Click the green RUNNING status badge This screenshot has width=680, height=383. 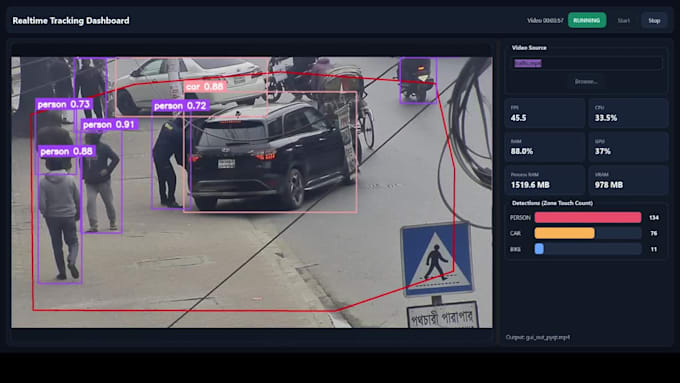click(x=587, y=20)
